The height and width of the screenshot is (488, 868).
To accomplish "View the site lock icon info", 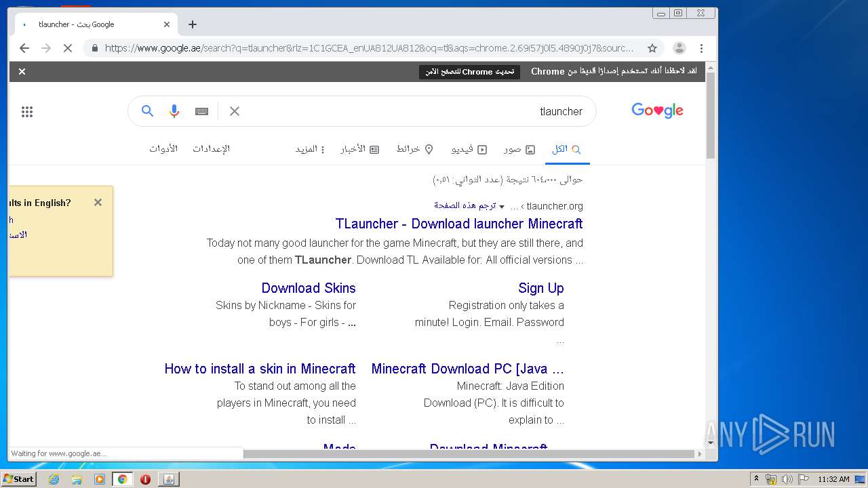I will click(94, 48).
